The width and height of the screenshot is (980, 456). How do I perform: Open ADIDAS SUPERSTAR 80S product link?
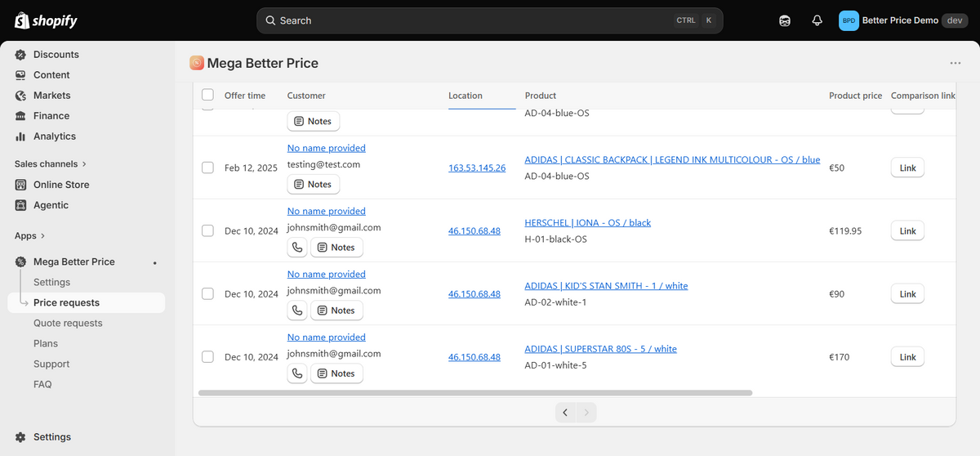click(601, 348)
